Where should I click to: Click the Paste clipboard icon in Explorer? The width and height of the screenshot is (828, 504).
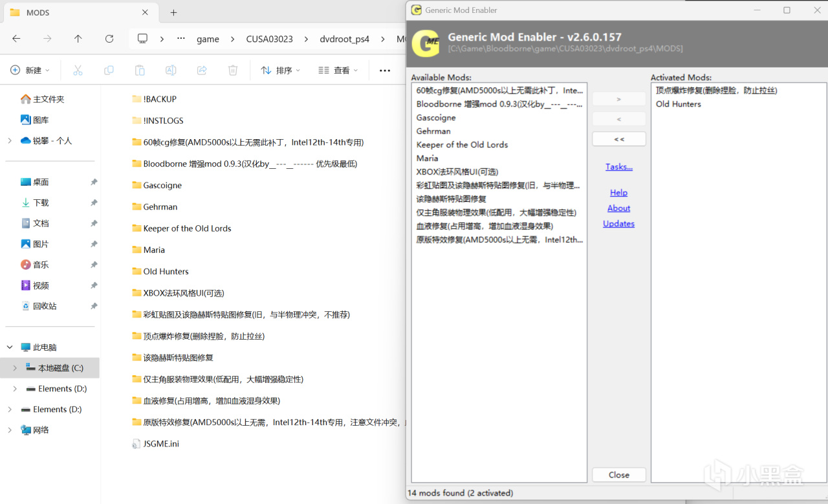click(140, 70)
